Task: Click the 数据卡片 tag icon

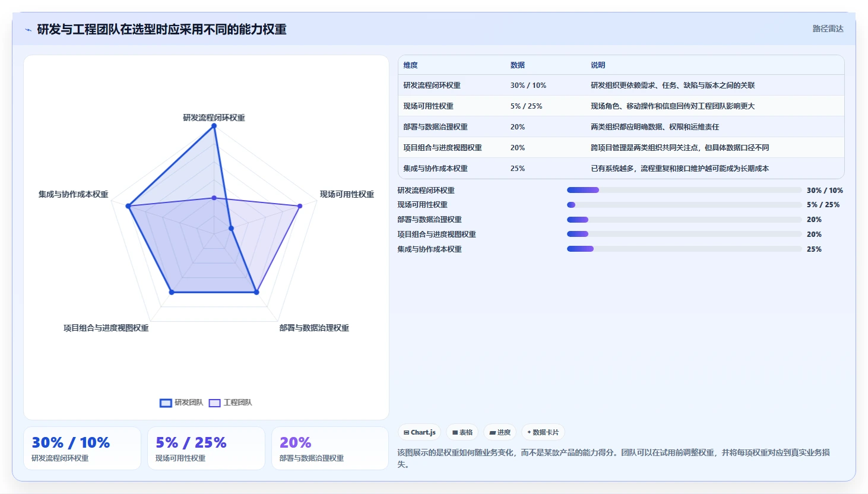Action: tap(529, 432)
